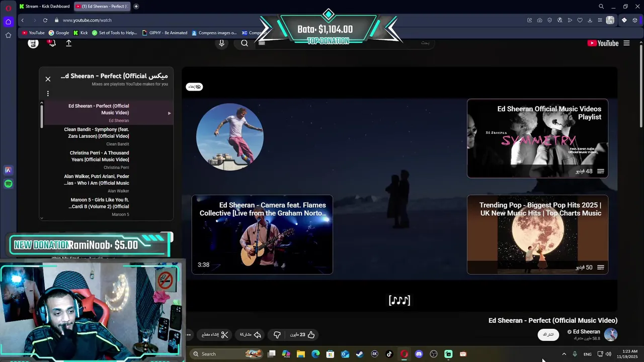Open Discord from the Windows taskbar

tap(419, 354)
